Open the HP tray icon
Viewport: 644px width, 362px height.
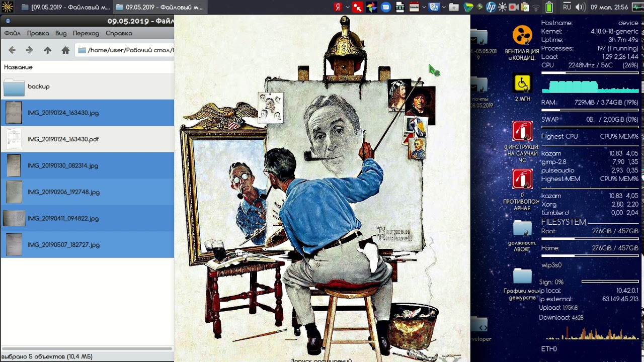click(491, 7)
